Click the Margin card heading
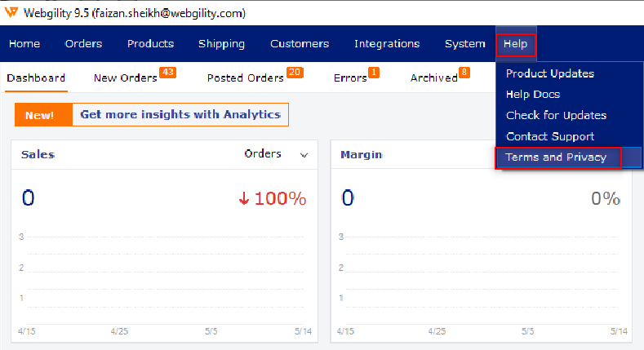Image resolution: width=644 pixels, height=350 pixels. click(x=361, y=154)
